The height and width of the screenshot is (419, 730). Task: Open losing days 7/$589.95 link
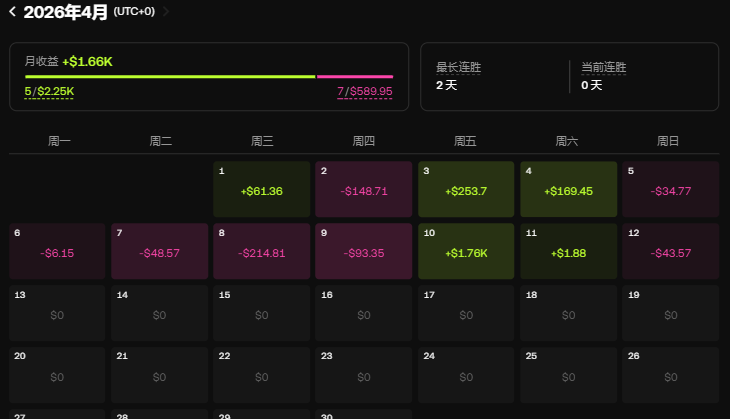(365, 91)
